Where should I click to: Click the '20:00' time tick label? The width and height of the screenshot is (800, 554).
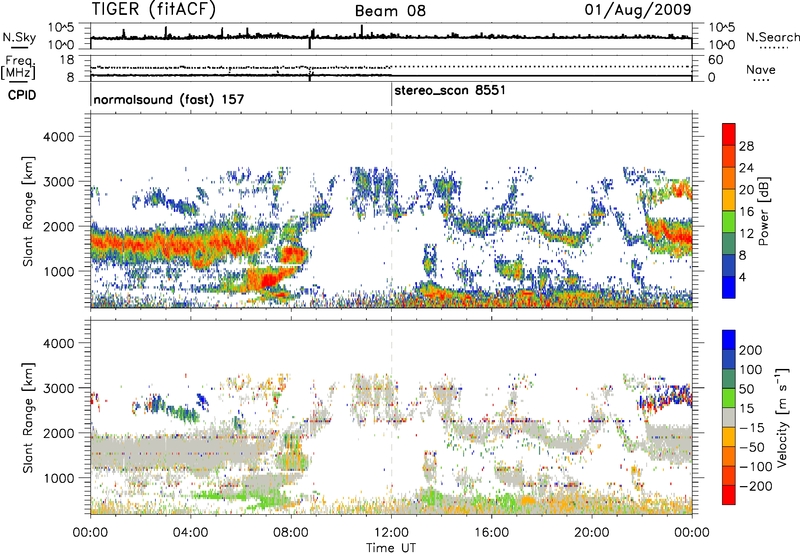tap(592, 533)
